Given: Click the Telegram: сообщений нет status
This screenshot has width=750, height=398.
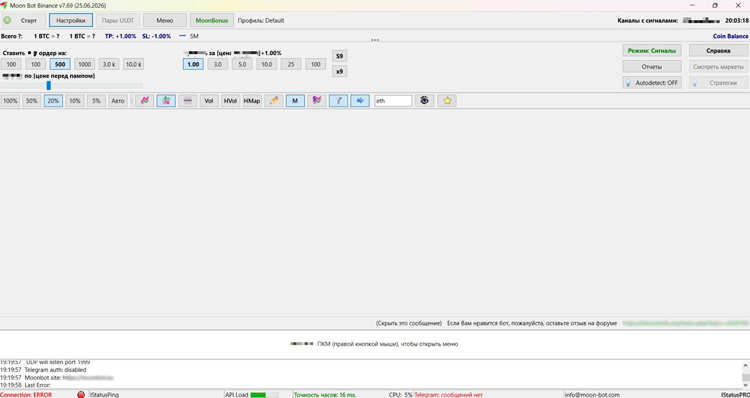Looking at the screenshot, I should (x=449, y=395).
